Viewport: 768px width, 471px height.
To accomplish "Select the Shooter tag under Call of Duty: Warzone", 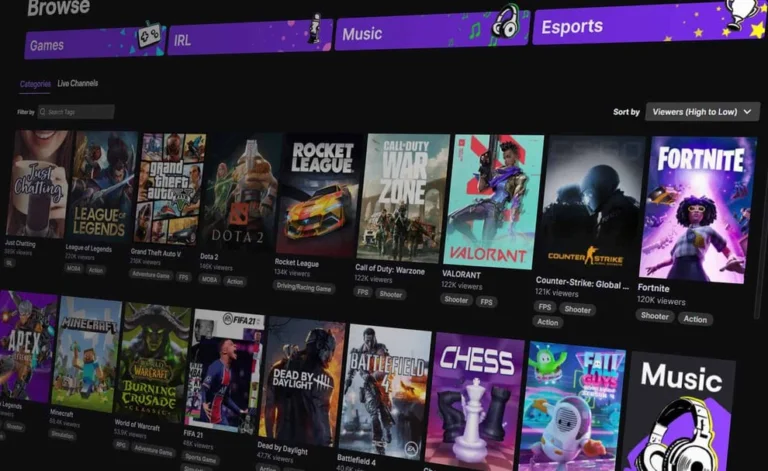I will point(390,294).
